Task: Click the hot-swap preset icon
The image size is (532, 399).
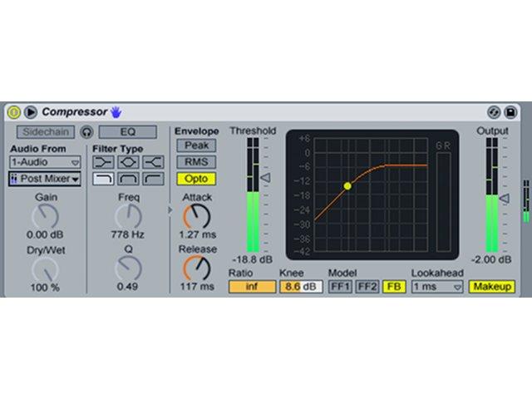Action: point(494,112)
